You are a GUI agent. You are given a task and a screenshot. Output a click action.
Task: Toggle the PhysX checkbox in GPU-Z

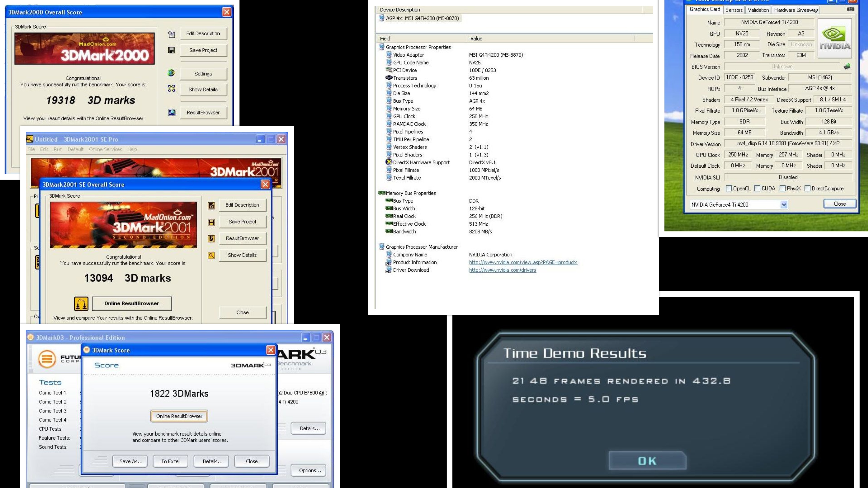[783, 188]
